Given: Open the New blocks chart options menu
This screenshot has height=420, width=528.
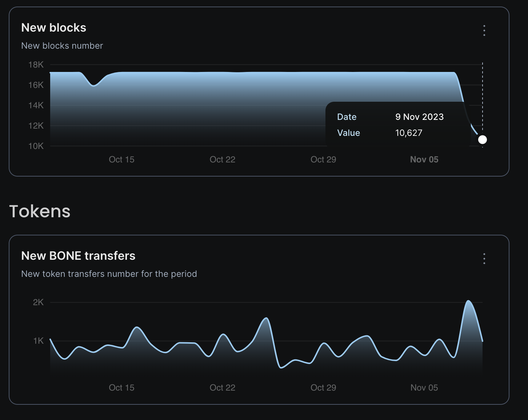Looking at the screenshot, I should (484, 31).
